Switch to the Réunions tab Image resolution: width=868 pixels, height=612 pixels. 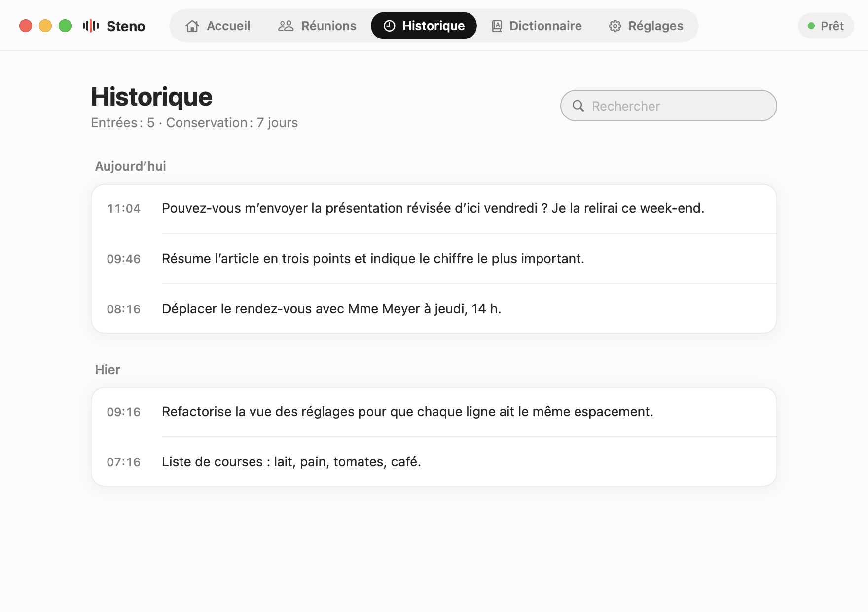tap(317, 26)
